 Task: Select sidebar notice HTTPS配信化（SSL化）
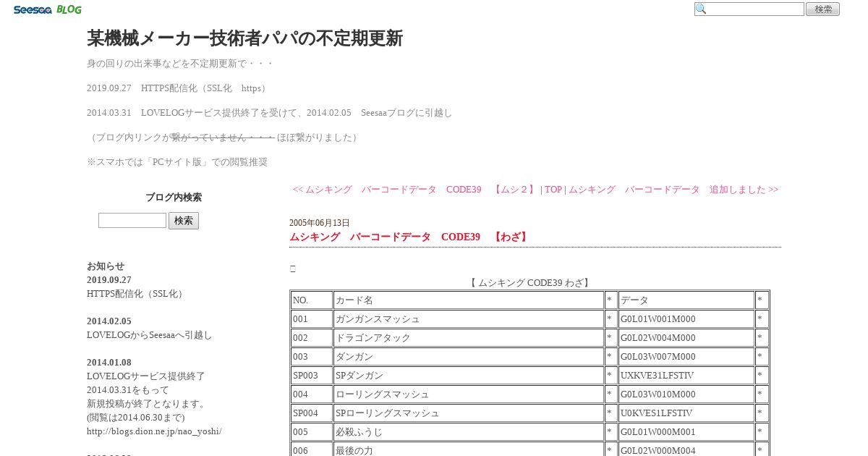click(x=135, y=294)
